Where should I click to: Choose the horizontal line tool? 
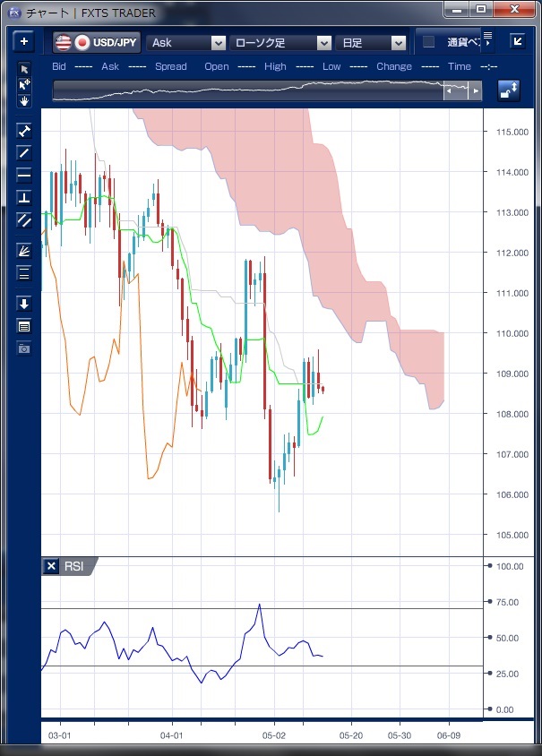(x=24, y=175)
